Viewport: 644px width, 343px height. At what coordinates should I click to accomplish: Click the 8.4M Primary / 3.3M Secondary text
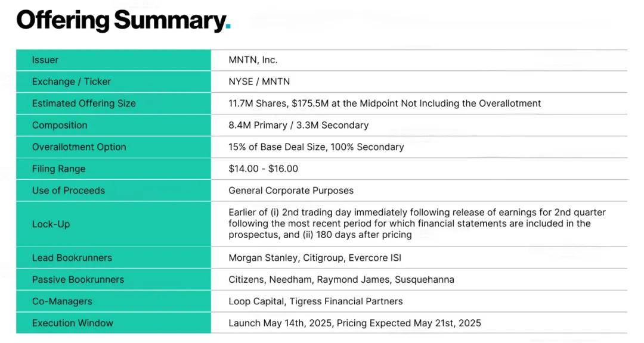pyautogui.click(x=299, y=125)
